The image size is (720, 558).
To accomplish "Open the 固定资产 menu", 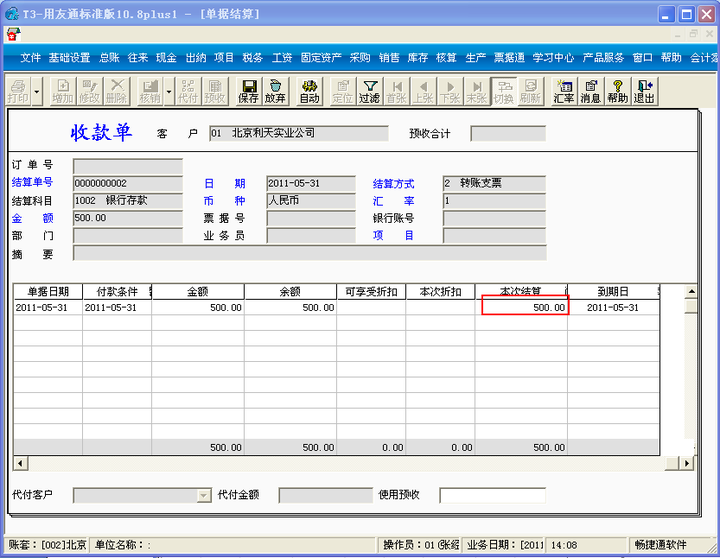I will point(321,57).
